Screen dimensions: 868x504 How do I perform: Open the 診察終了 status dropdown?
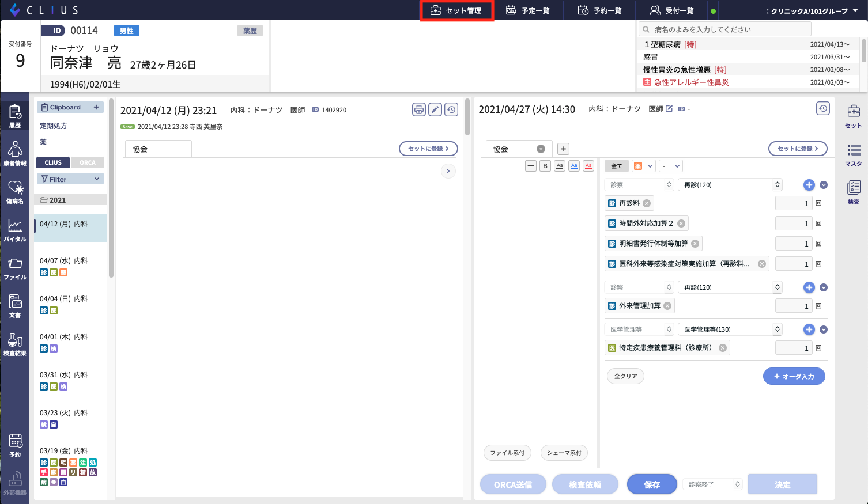click(713, 484)
